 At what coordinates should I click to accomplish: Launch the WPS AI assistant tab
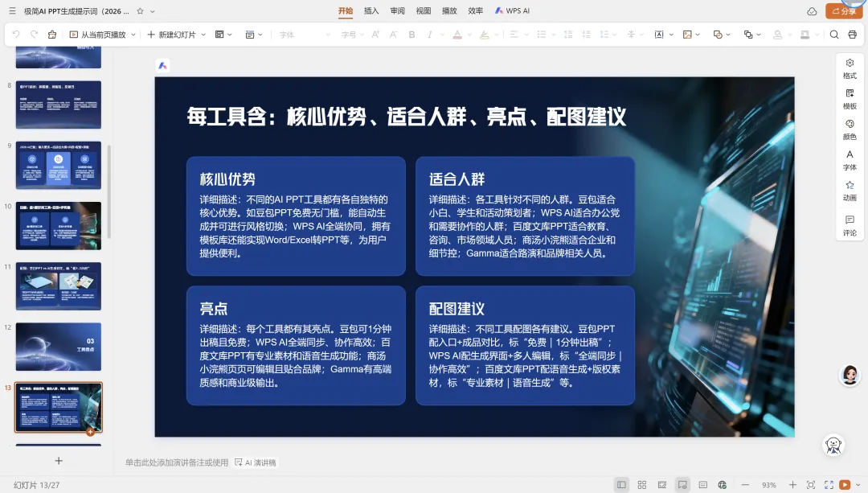(512, 10)
